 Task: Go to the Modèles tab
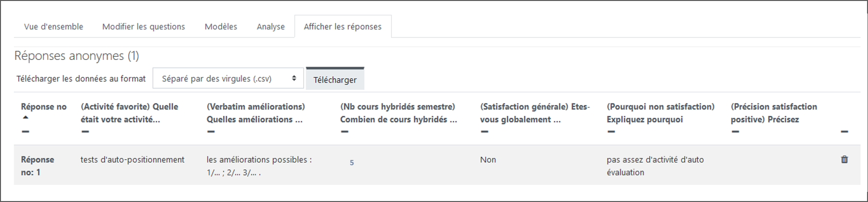[221, 27]
